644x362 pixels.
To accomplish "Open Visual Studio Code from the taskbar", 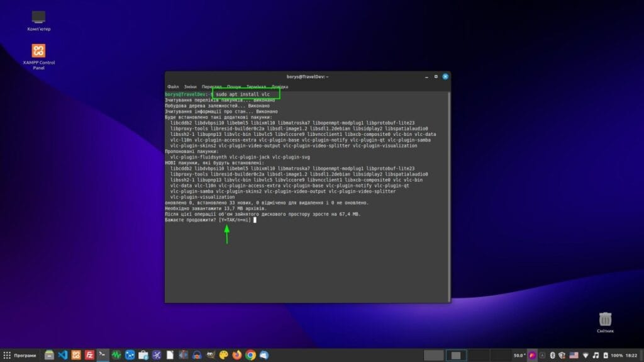I will pyautogui.click(x=62, y=355).
